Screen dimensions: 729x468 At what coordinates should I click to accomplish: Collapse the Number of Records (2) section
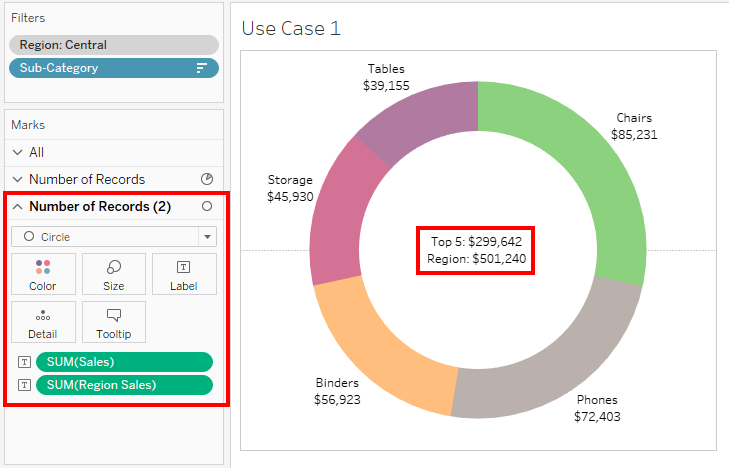17,207
